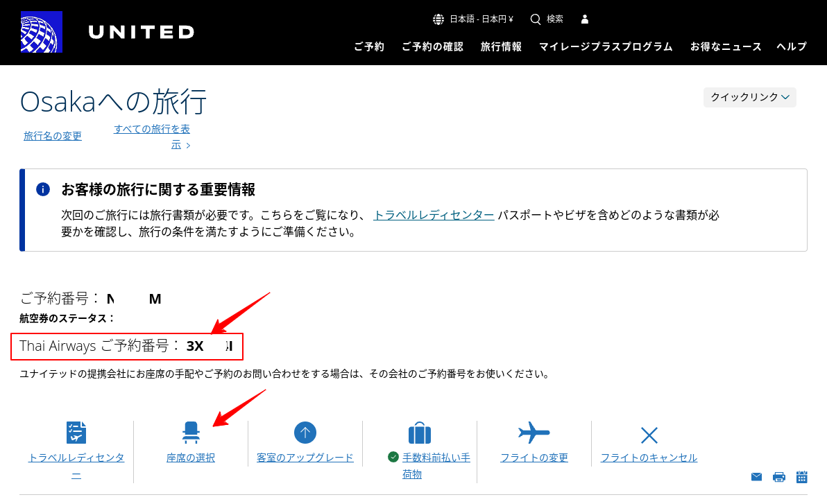Click the お客様の旅行に関する重要情報 heading
The width and height of the screenshot is (827, 504).
(x=158, y=190)
